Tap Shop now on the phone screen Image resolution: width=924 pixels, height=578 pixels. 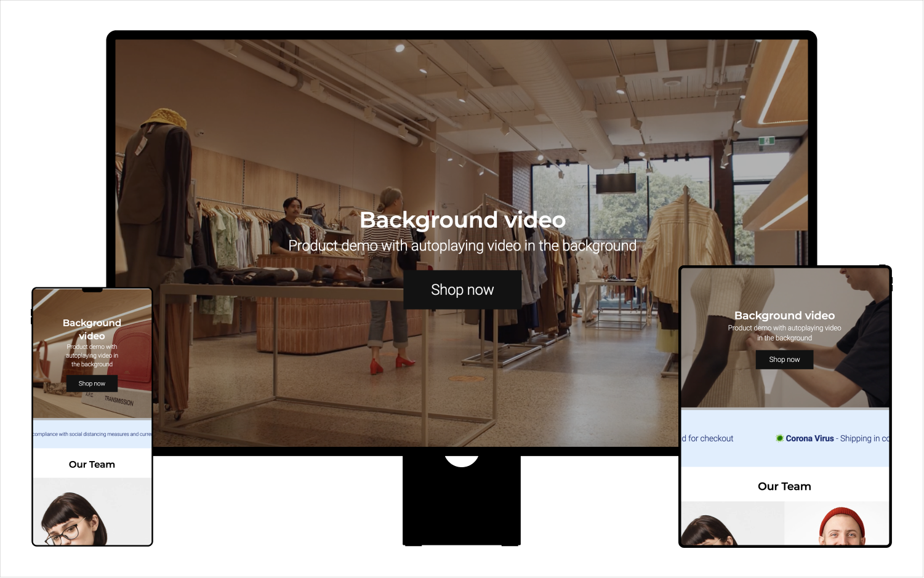point(92,383)
